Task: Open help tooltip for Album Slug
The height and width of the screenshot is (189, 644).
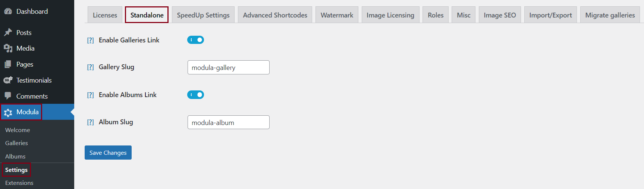Action: (x=90, y=122)
